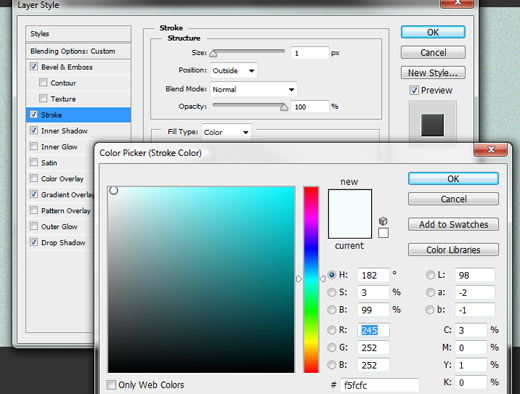
Task: Close the Color Picker dialog
Action: click(491, 150)
